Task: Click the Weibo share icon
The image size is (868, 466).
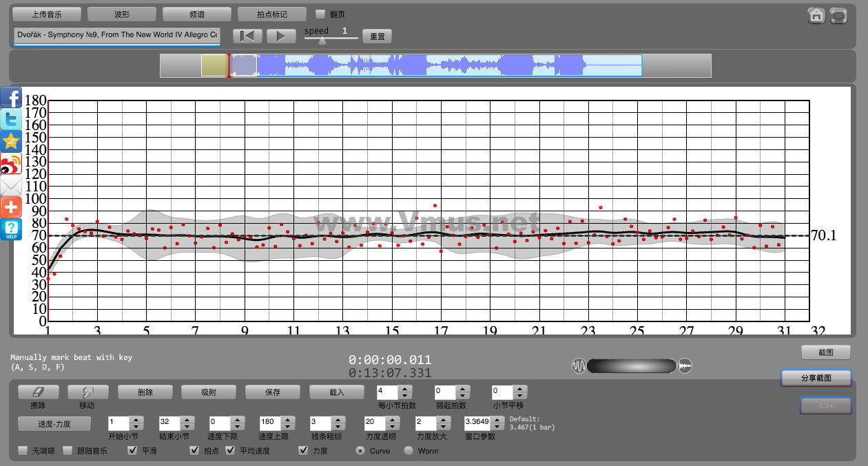Action: [x=11, y=164]
